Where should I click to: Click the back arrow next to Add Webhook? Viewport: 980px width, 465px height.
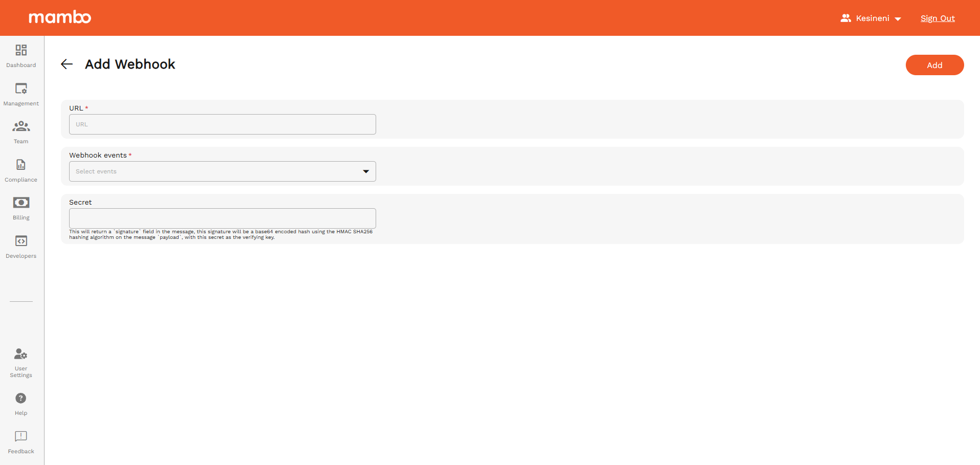point(67,64)
